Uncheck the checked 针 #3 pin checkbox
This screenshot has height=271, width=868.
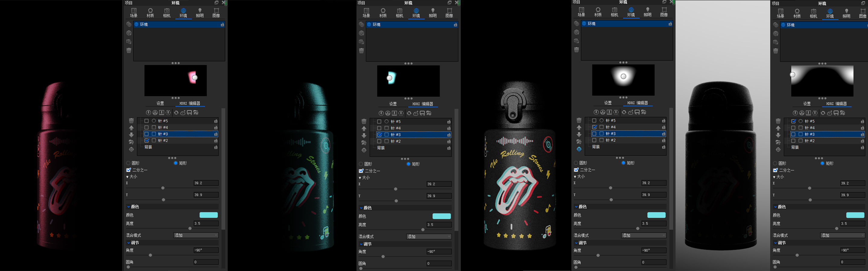379,135
